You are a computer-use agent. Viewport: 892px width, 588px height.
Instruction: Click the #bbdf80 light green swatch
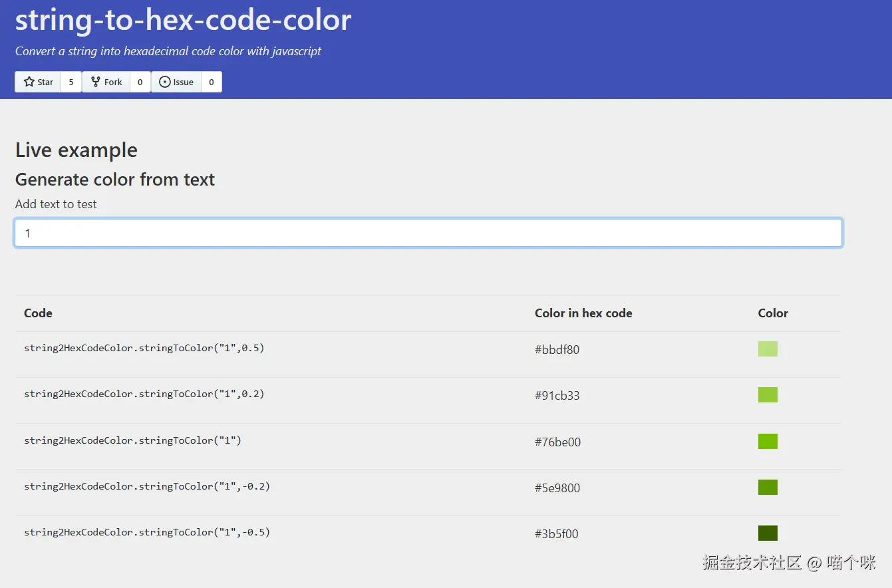coord(768,349)
